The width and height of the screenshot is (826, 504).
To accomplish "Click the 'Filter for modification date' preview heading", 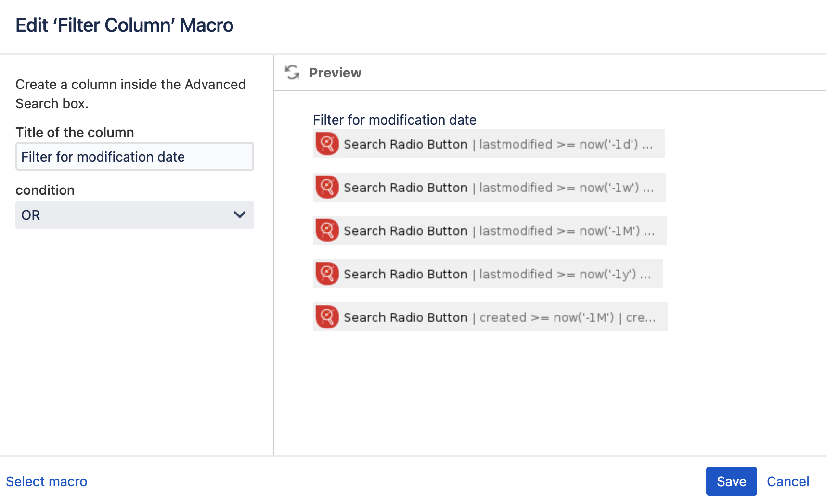I will (x=394, y=120).
